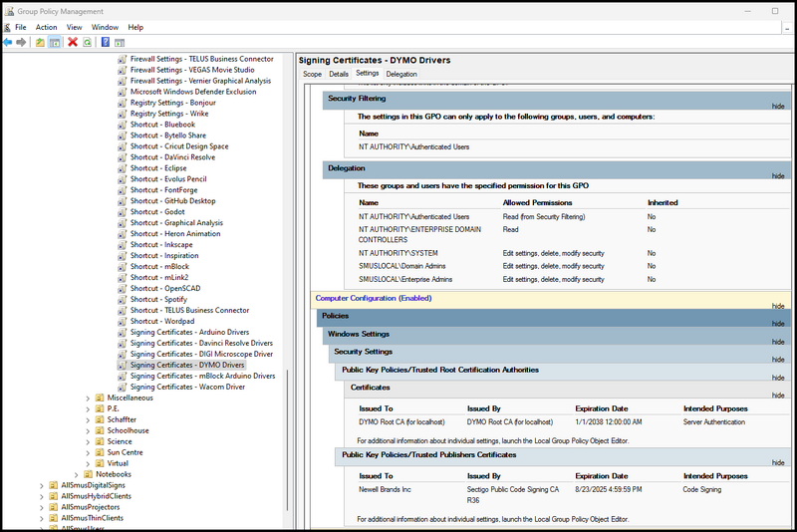The image size is (797, 532).
Task: Toggle the Show/Hide Action Pane icon
Action: click(x=120, y=43)
